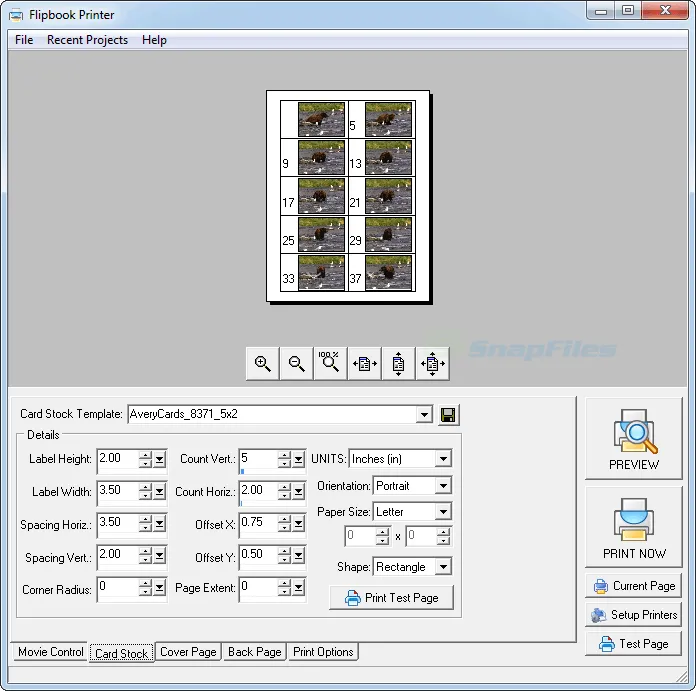696x691 pixels.
Task: Click the Label Width input field
Action: pos(118,492)
